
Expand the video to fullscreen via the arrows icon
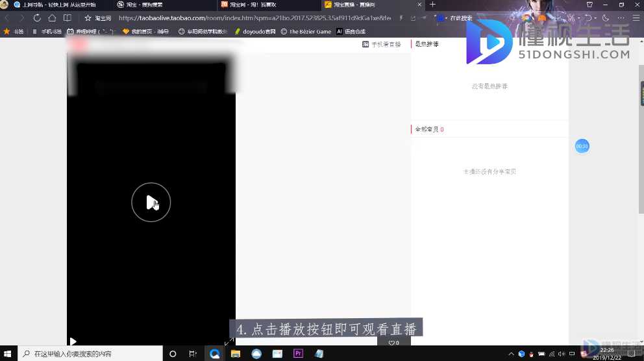click(x=229, y=342)
